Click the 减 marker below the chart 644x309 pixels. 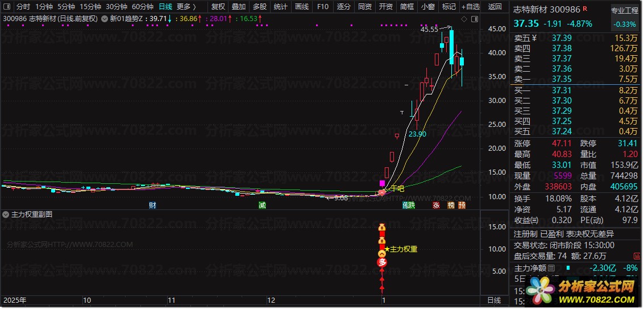coord(262,205)
